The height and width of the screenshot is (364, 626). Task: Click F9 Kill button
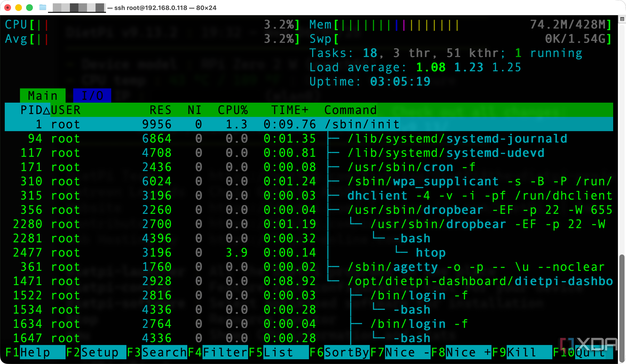point(522,352)
